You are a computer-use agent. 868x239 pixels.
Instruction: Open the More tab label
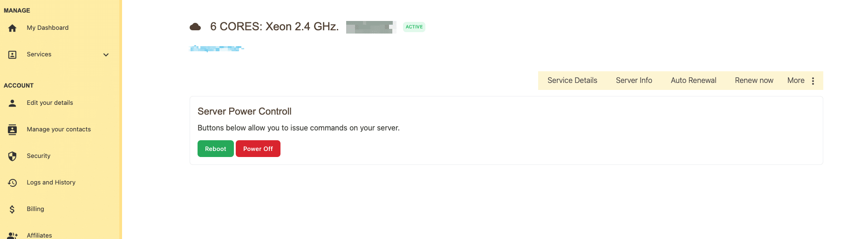[796, 81]
